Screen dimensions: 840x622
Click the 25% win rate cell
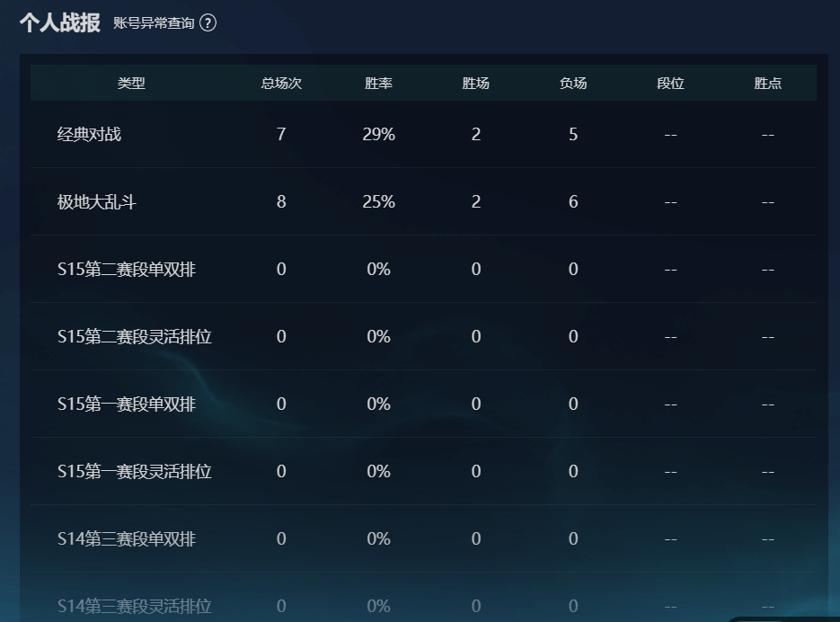tap(379, 201)
